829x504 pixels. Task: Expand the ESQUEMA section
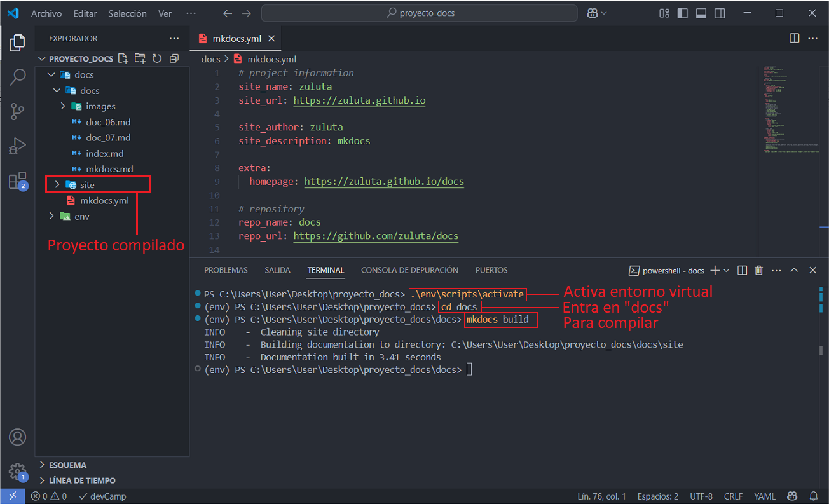67,465
